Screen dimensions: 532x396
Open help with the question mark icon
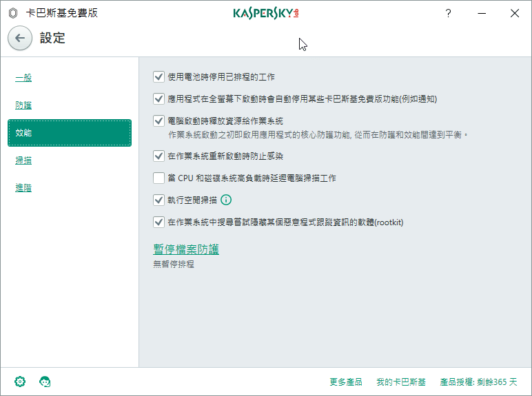(x=448, y=13)
